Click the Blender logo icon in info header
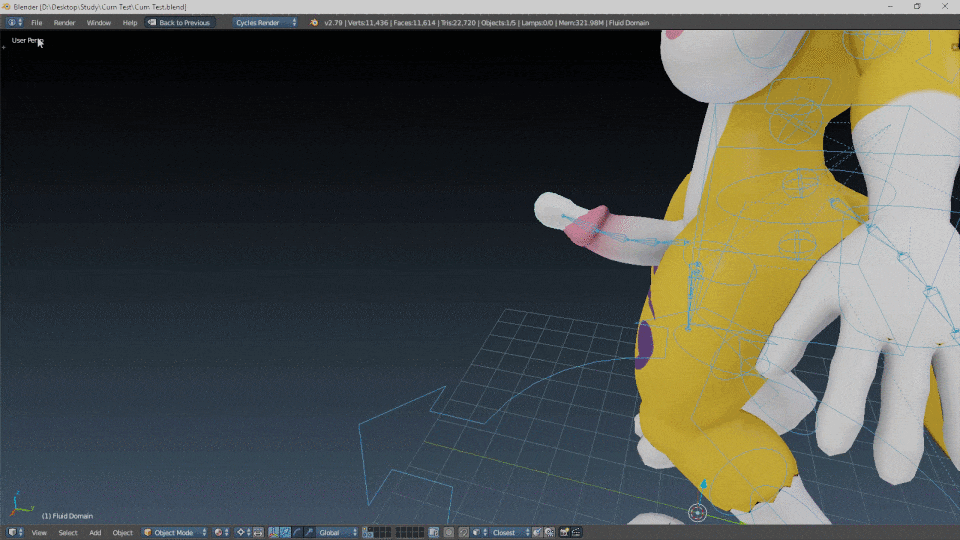 tap(313, 23)
